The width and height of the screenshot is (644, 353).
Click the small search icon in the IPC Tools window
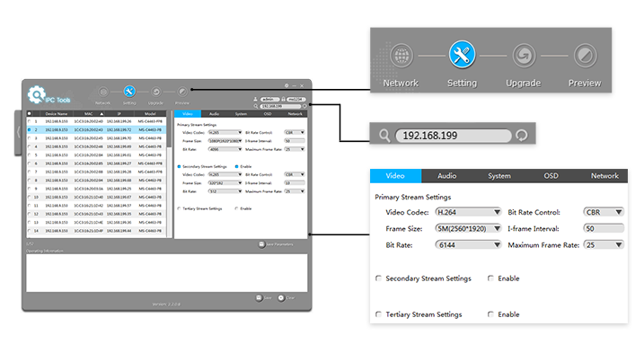(x=255, y=106)
